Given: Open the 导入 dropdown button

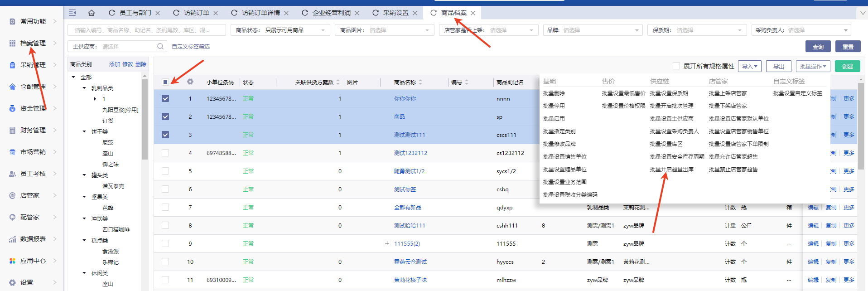Looking at the screenshot, I should pyautogui.click(x=749, y=66).
